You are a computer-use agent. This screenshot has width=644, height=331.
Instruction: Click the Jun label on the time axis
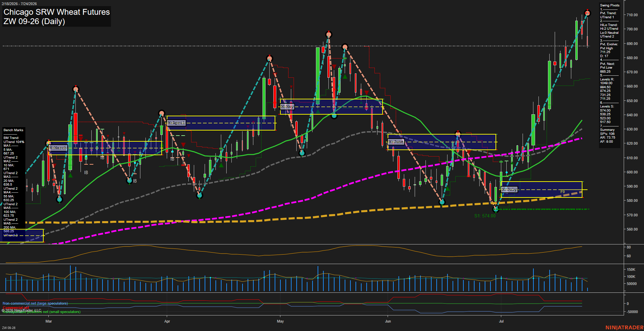(388, 321)
